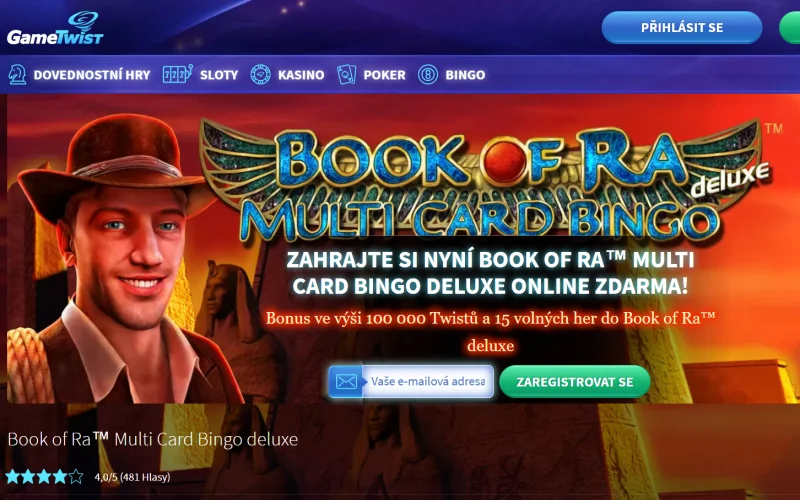
Task: Select the number 8 bingo ball icon
Action: click(x=428, y=74)
